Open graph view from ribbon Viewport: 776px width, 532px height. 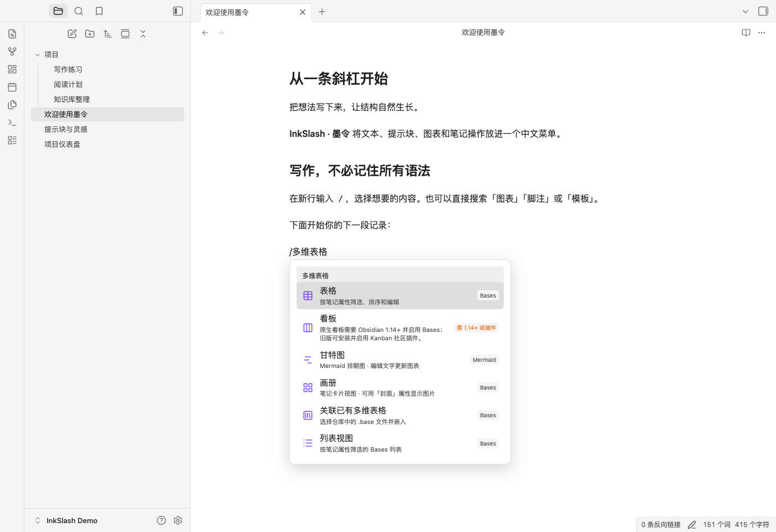[12, 52]
